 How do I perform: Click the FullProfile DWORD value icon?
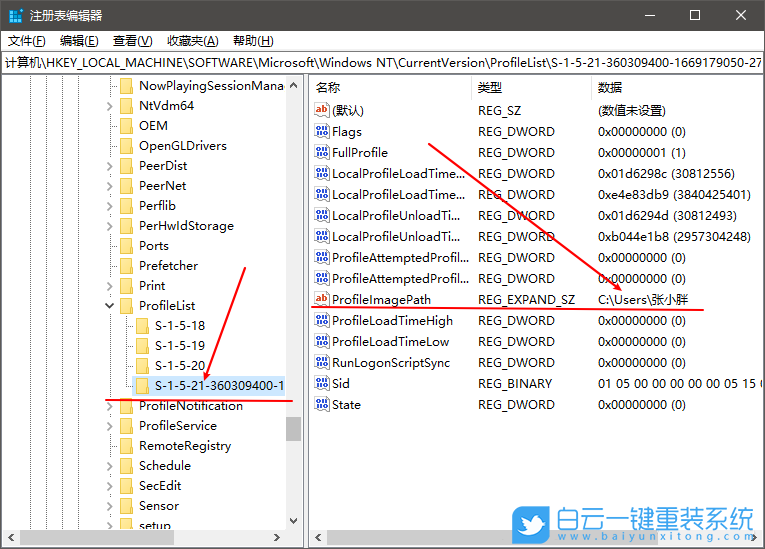pos(322,152)
